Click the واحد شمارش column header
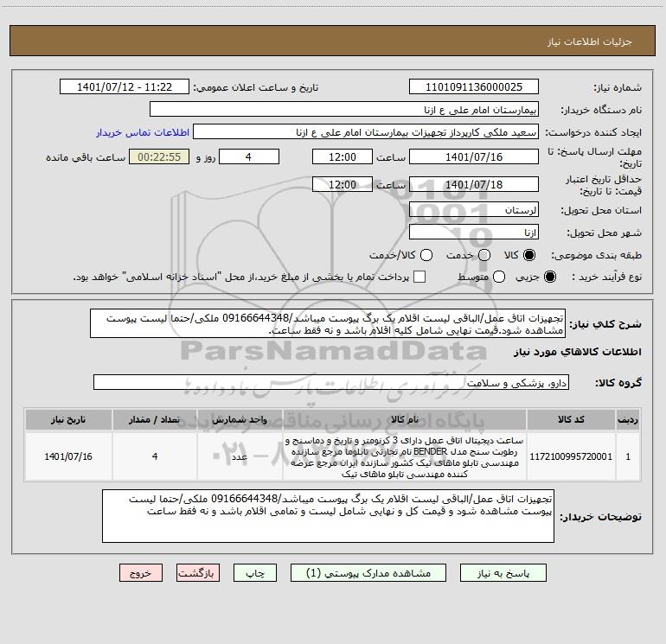 240,419
